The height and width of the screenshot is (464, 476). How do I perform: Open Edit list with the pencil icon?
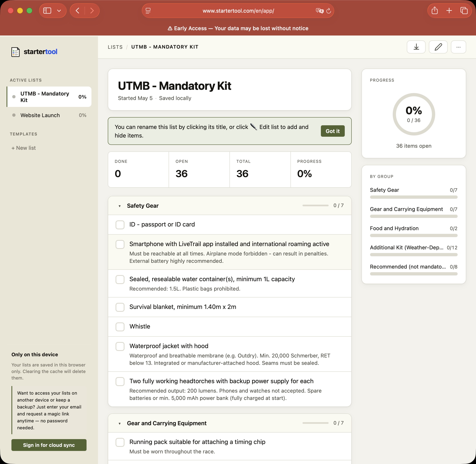tap(438, 47)
